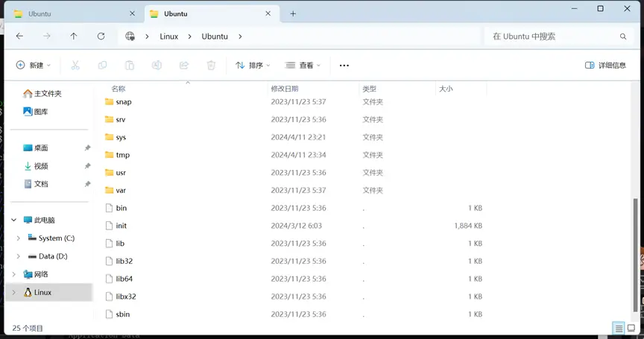This screenshot has height=339, width=644.
Task: Refresh the current Ubuntu folder view
Action: coord(101,36)
